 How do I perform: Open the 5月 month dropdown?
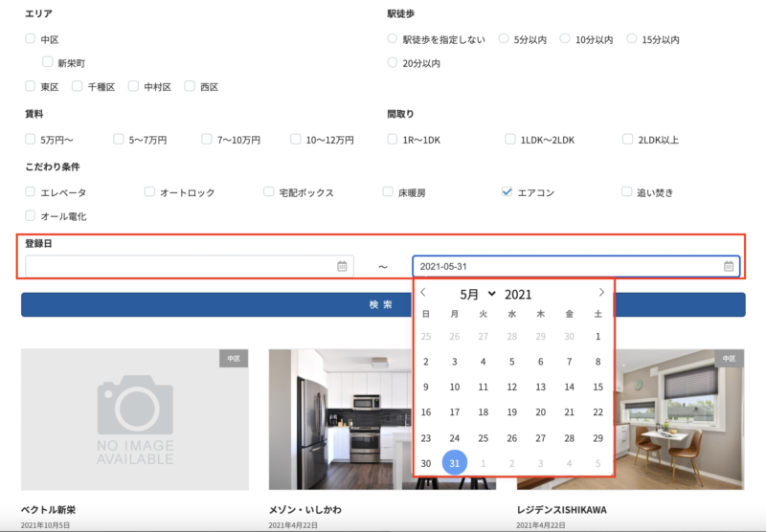click(478, 294)
